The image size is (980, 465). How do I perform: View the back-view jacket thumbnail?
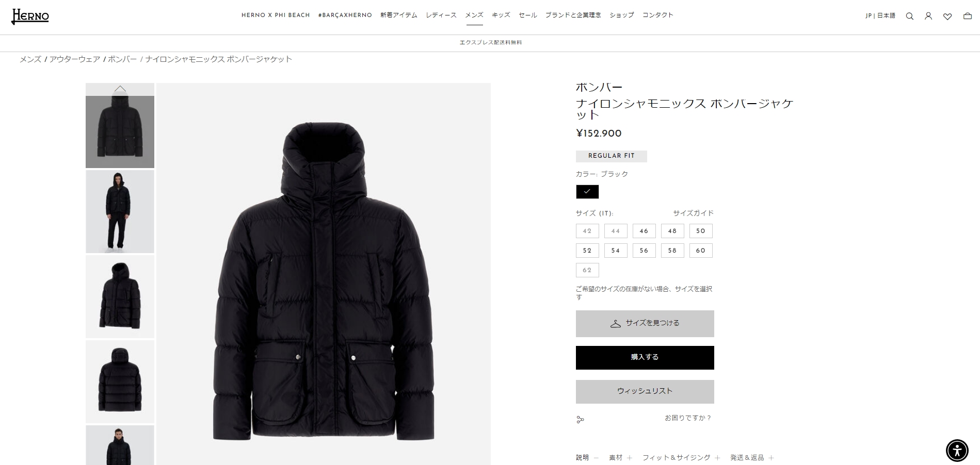point(120,381)
